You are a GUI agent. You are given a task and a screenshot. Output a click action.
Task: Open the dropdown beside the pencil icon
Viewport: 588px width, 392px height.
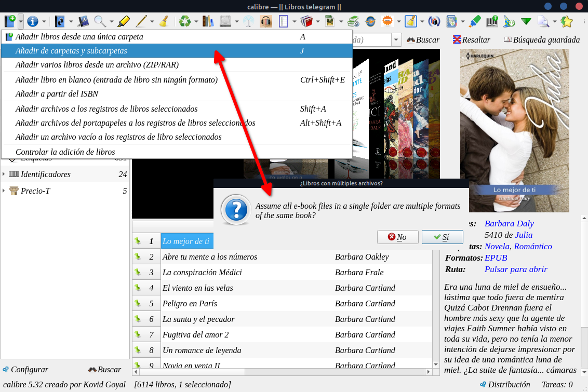point(152,21)
